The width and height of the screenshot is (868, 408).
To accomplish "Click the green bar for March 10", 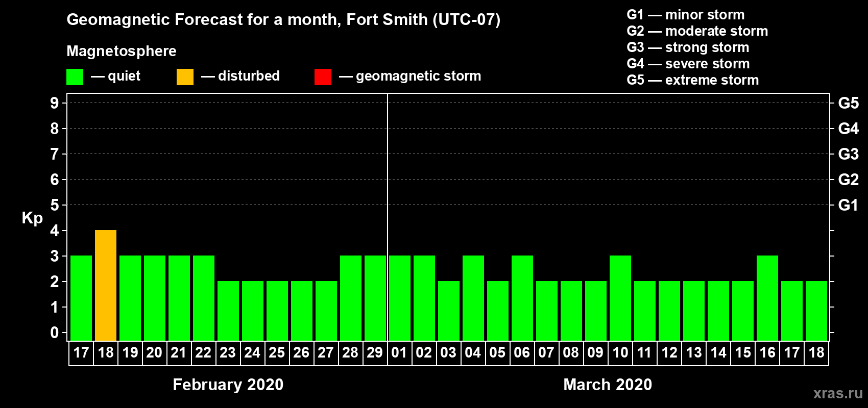I will (620, 298).
